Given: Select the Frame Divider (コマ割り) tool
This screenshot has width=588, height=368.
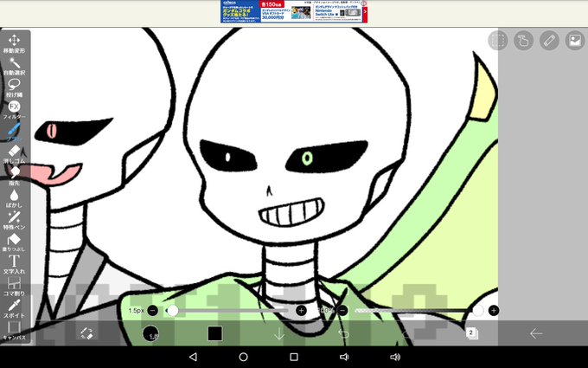Looking at the screenshot, I should pos(14,287).
